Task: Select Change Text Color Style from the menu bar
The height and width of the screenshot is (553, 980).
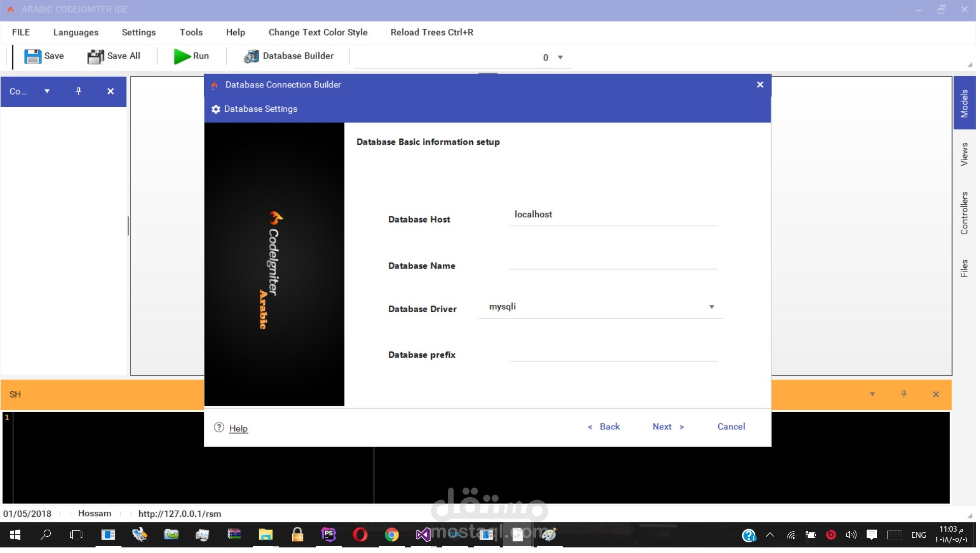Action: pyautogui.click(x=318, y=32)
